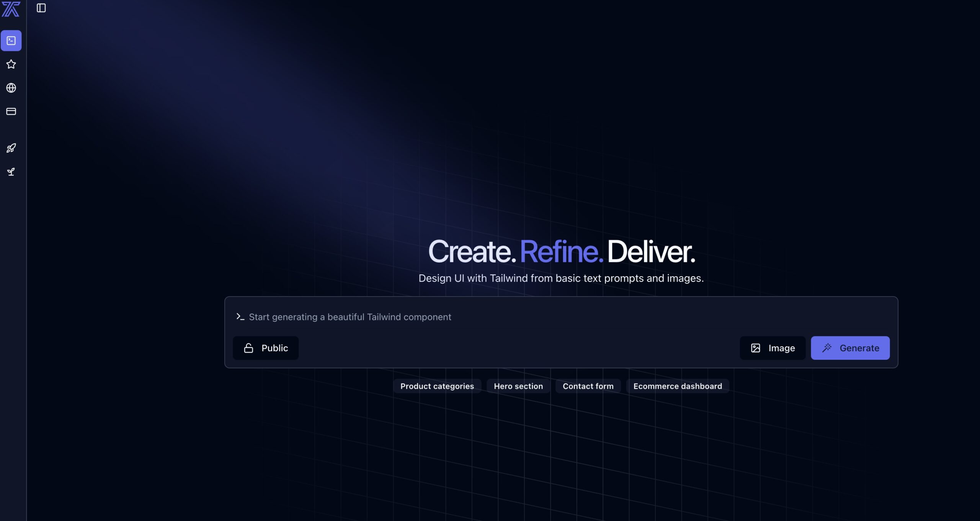Screen dimensions: 980x521
Task: Select the Hero section suggestion
Action: click(518, 386)
